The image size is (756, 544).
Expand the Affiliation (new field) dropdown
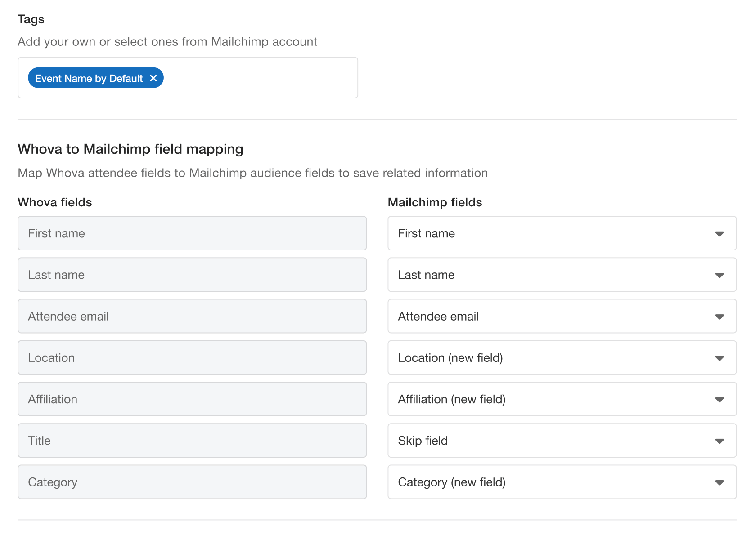coord(562,399)
